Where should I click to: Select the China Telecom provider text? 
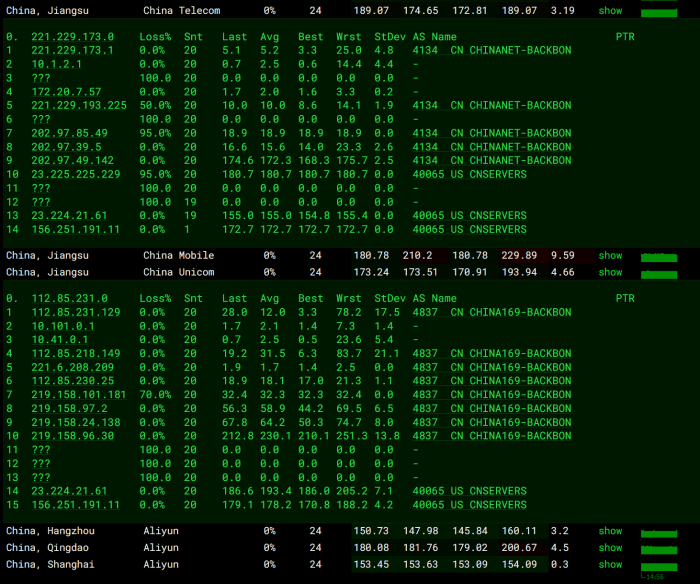point(182,11)
